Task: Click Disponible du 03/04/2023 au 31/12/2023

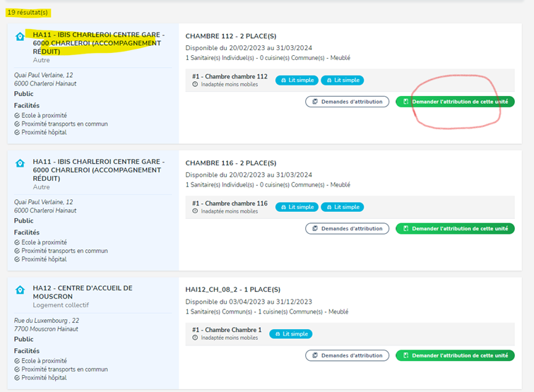Action: (249, 302)
